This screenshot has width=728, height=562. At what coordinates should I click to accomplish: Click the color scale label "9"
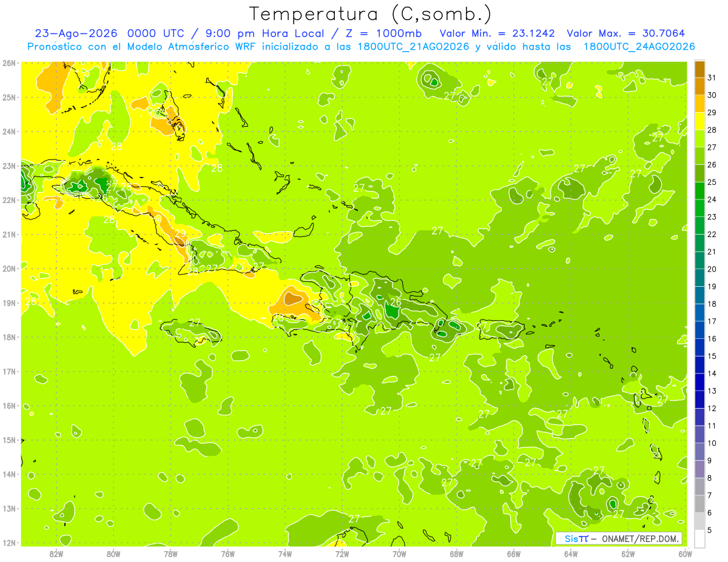pos(710,461)
